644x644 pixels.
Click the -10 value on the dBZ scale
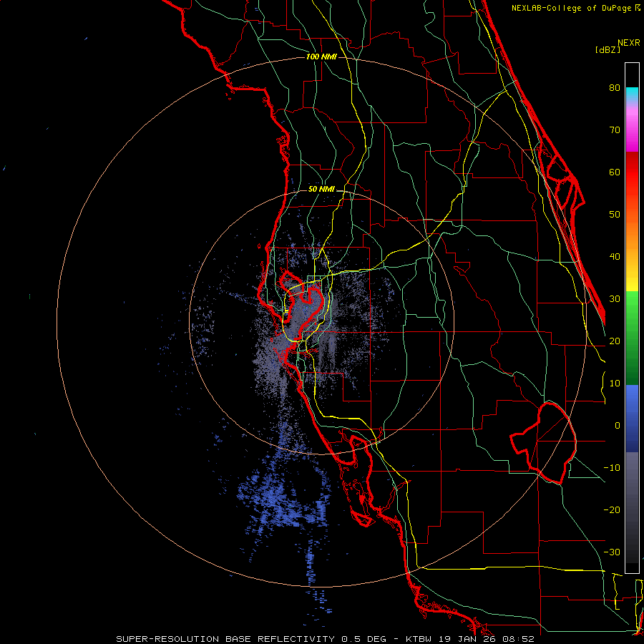(x=612, y=468)
